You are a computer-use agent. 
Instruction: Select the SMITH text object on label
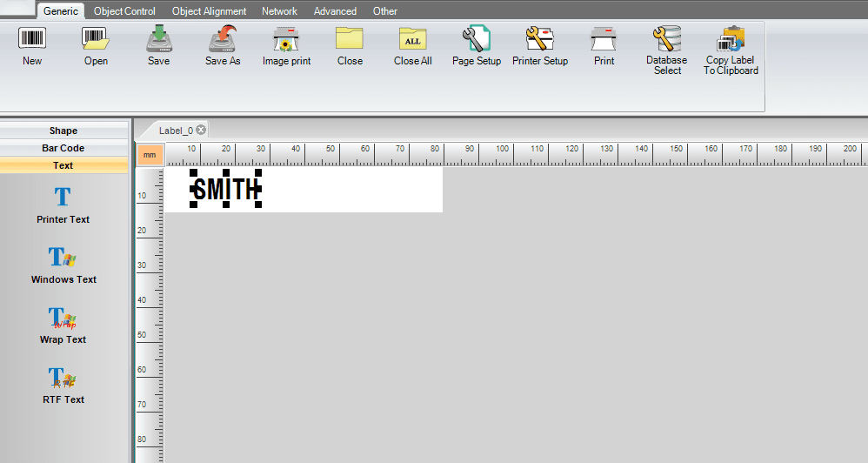tap(226, 189)
